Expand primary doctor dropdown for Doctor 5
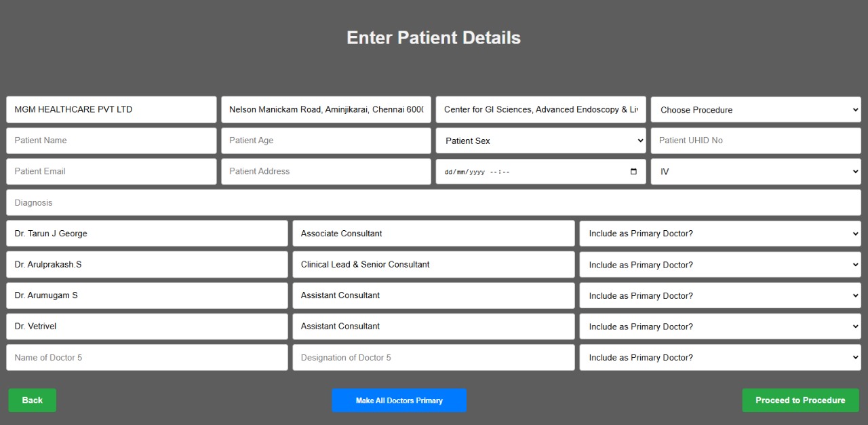This screenshot has height=425, width=868. (720, 357)
